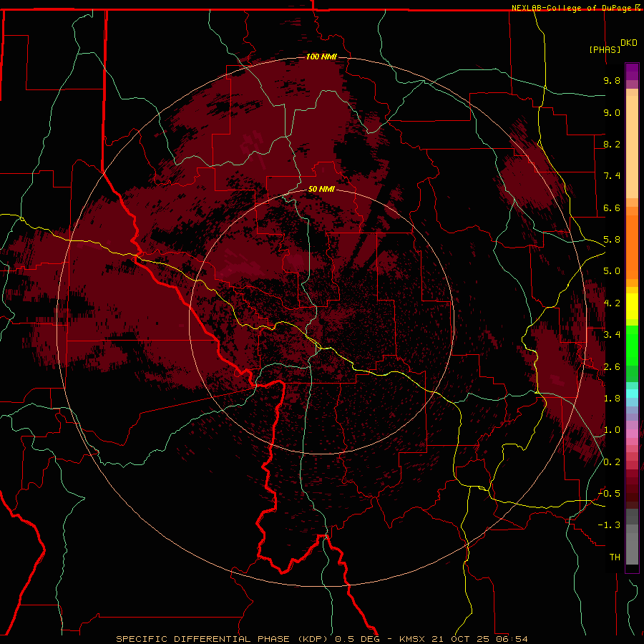Click the 06:54 timestamp in the caption
644x644 pixels.
(512, 639)
